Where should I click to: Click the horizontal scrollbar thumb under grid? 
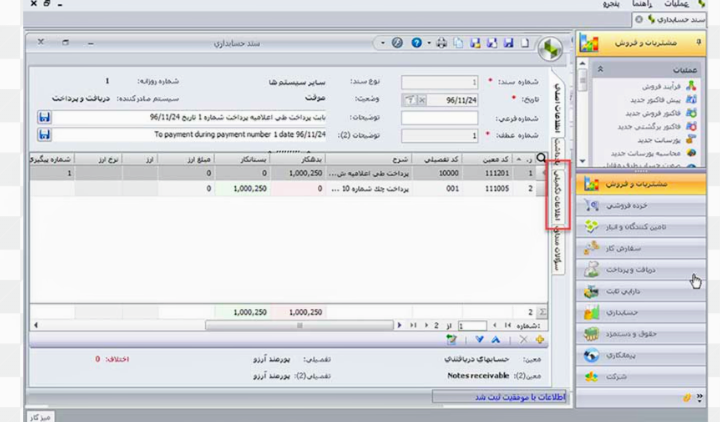tap(299, 326)
